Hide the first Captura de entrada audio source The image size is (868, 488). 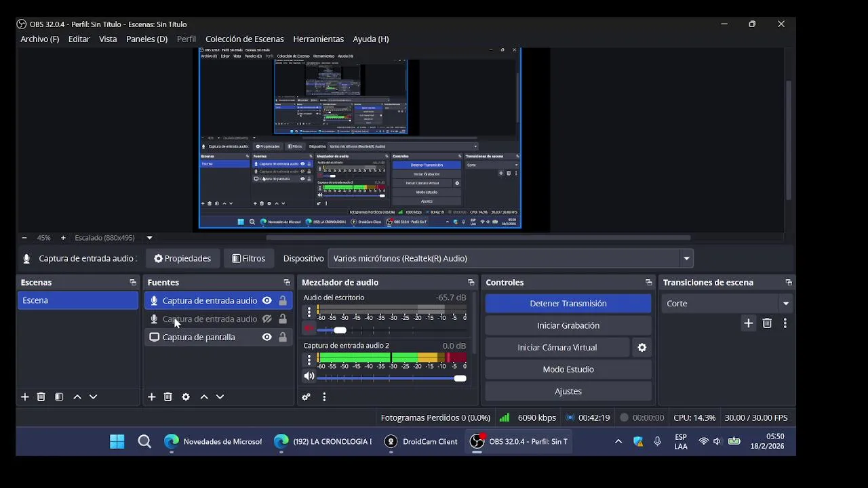[267, 301]
